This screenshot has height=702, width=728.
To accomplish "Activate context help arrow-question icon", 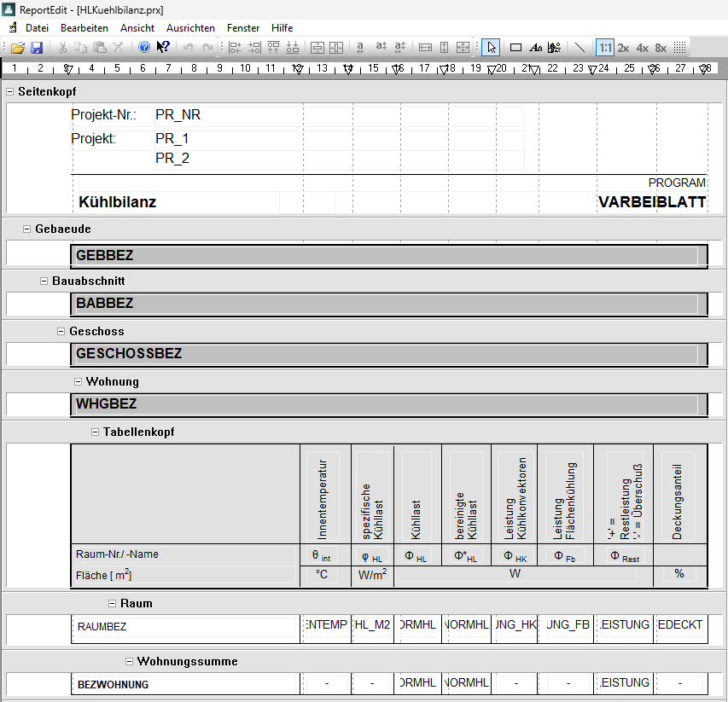I will [x=163, y=47].
